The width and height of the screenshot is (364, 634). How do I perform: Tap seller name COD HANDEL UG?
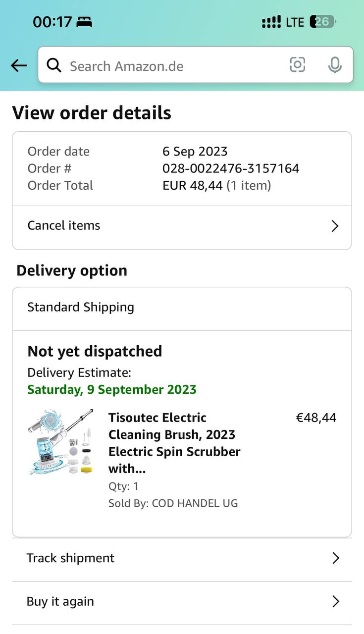point(195,503)
